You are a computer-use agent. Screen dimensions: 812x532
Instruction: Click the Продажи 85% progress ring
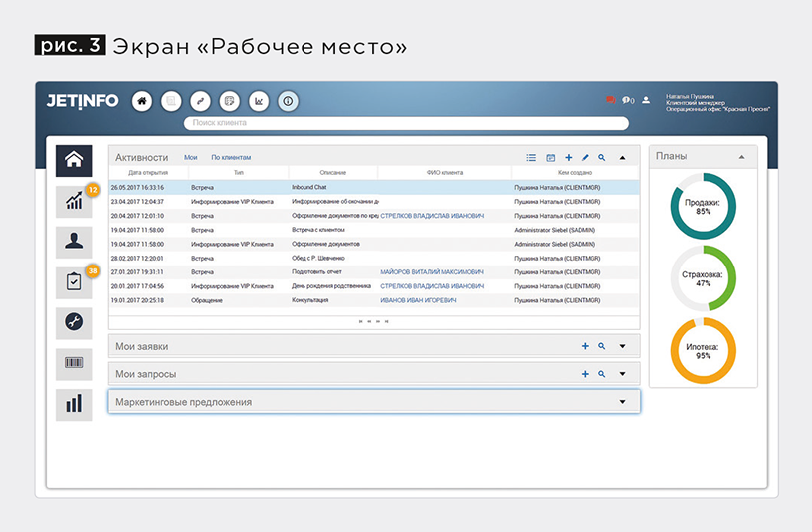click(704, 206)
